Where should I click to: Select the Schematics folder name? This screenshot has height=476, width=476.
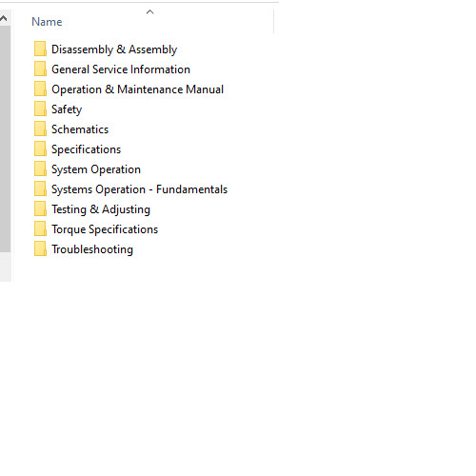pos(80,129)
